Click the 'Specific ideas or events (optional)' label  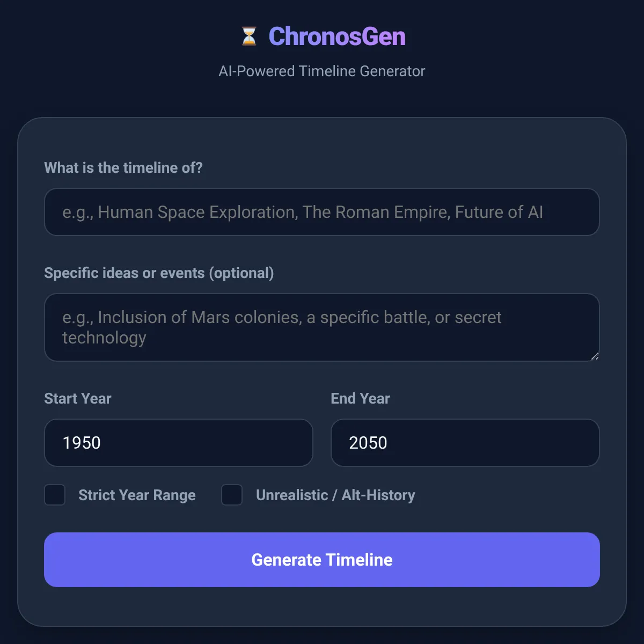[159, 273]
